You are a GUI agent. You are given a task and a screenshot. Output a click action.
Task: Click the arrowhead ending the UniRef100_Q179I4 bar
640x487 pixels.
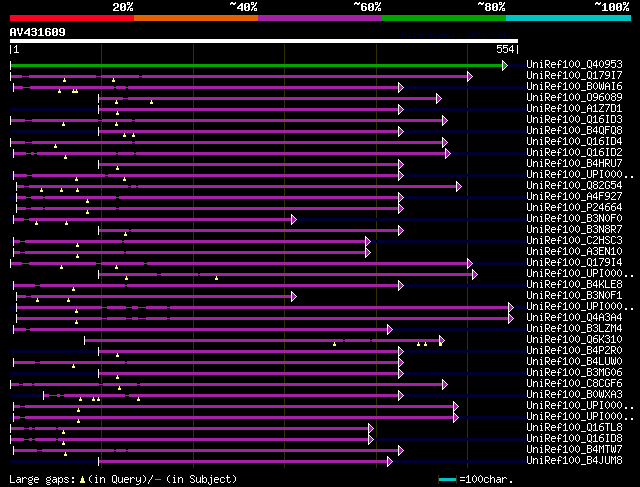point(470,263)
